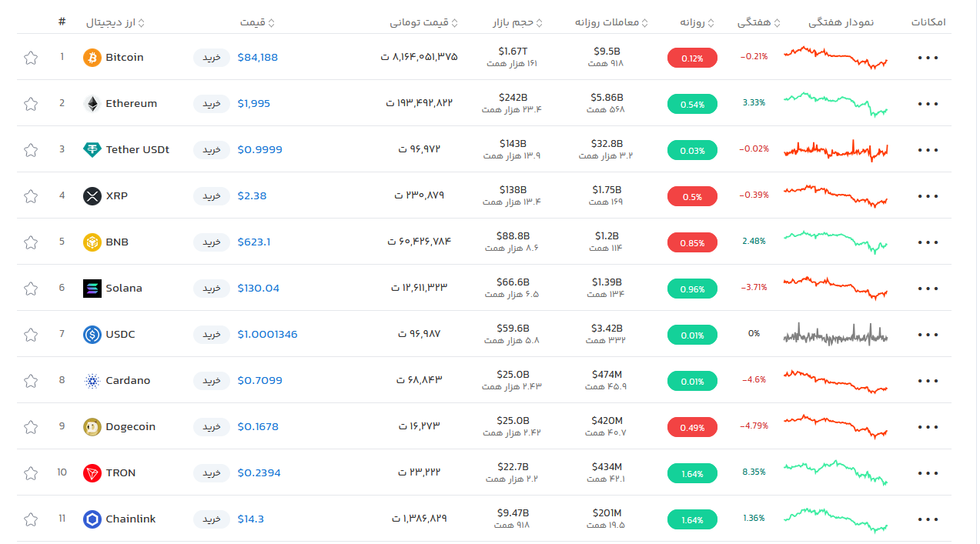
Task: Click the Dogecoin coin logo
Action: click(x=92, y=427)
